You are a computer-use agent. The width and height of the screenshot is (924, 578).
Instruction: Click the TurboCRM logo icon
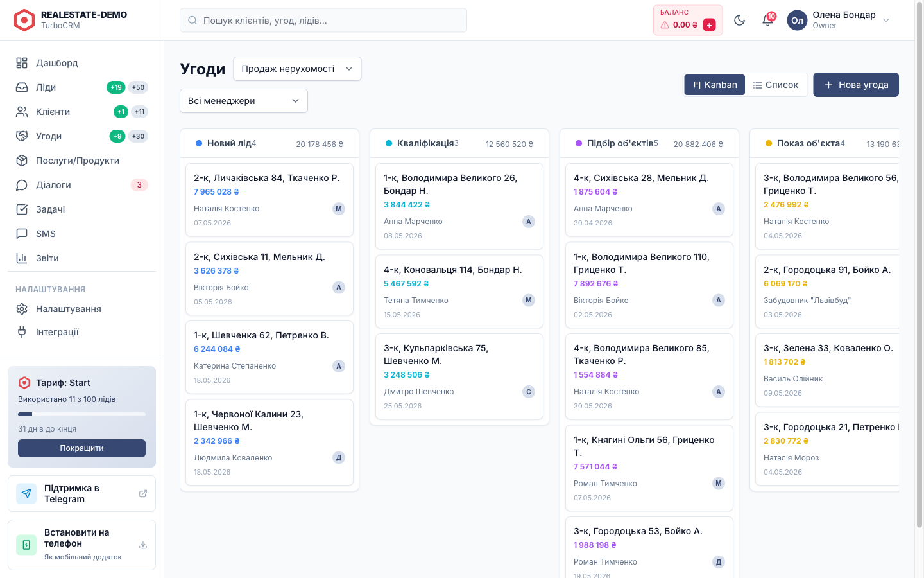pos(24,20)
